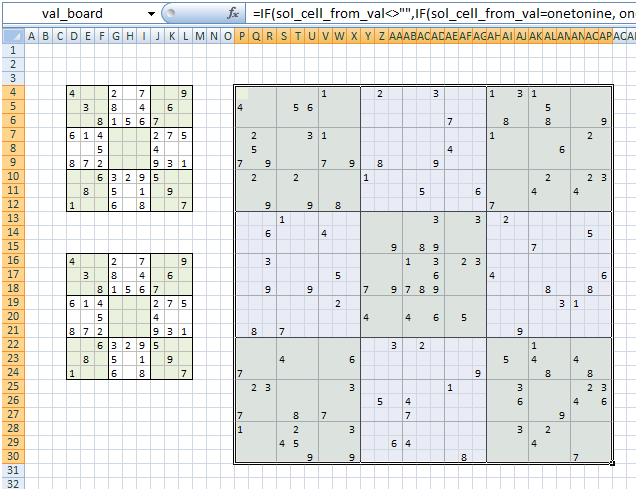This screenshot has height=491, width=638.
Task: Click the val_board Name Box field
Action: coord(73,14)
